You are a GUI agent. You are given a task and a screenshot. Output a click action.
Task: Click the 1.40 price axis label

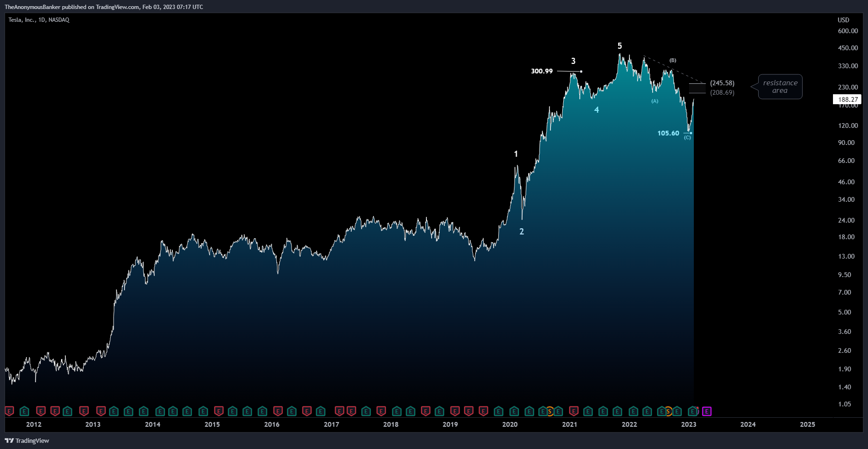tap(844, 387)
